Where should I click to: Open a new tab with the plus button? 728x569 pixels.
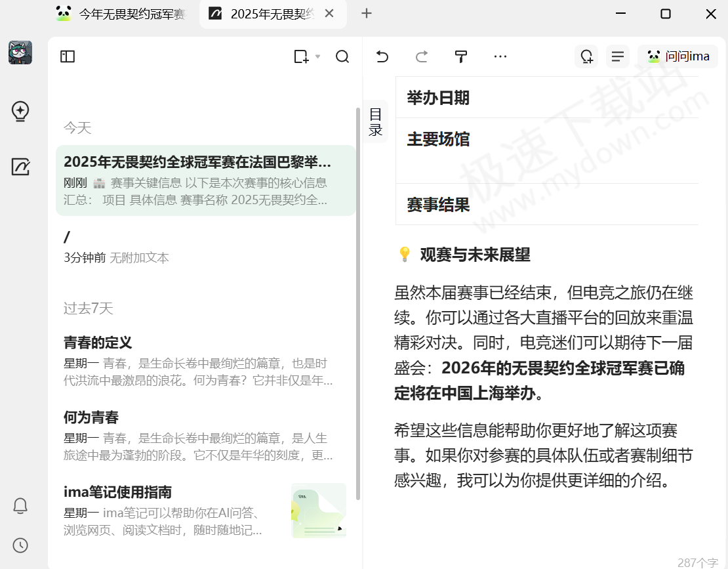point(367,14)
